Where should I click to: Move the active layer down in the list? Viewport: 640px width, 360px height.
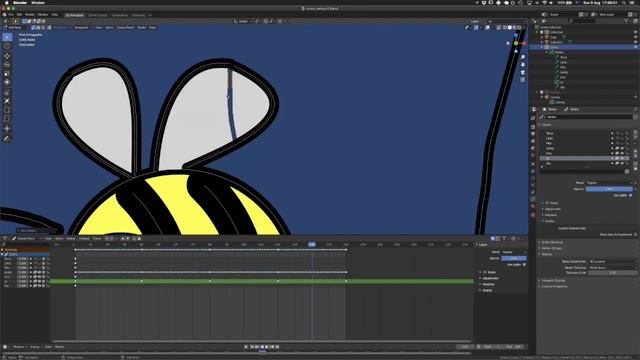[636, 156]
